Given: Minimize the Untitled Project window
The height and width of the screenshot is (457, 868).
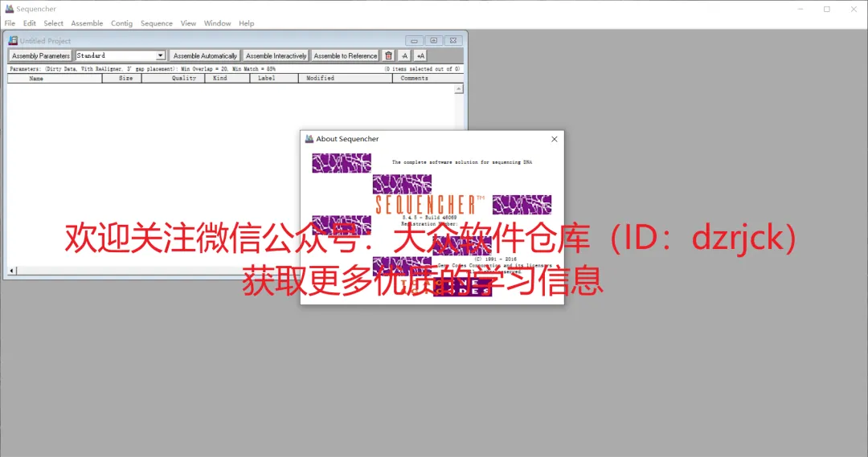Looking at the screenshot, I should [414, 40].
